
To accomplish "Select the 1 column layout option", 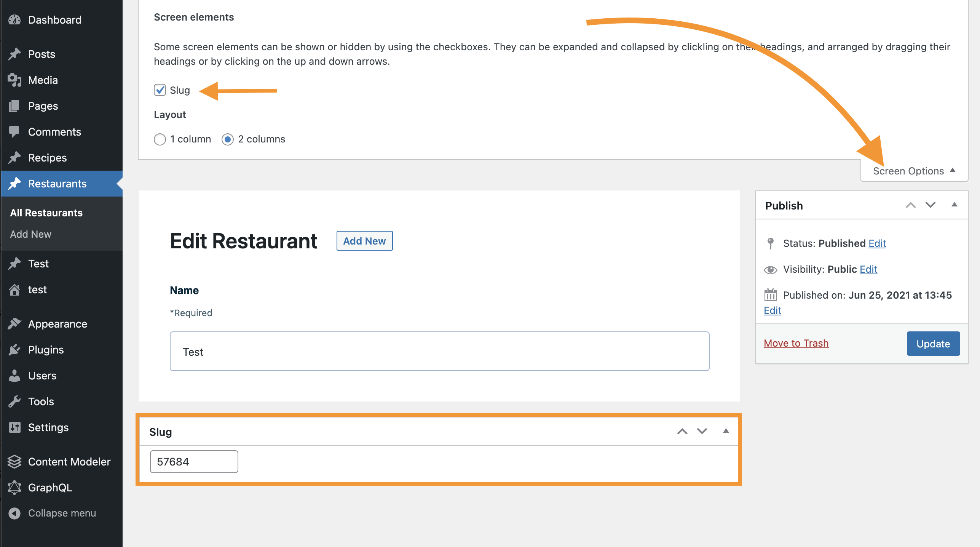I will pos(160,139).
